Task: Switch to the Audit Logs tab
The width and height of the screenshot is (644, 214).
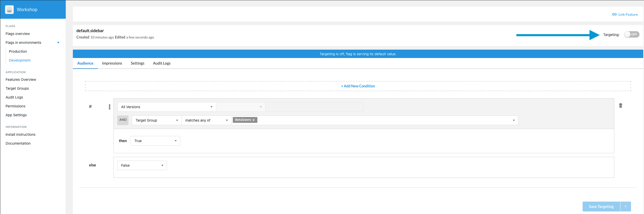Action: (162, 63)
